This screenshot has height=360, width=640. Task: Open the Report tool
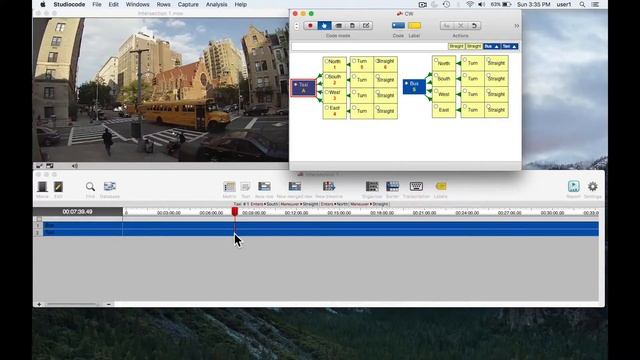click(573, 187)
